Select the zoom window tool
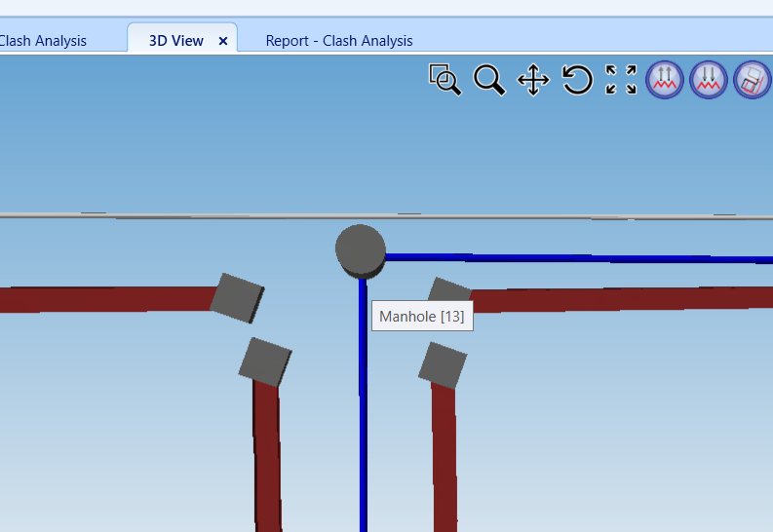This screenshot has width=773, height=532. (x=445, y=79)
